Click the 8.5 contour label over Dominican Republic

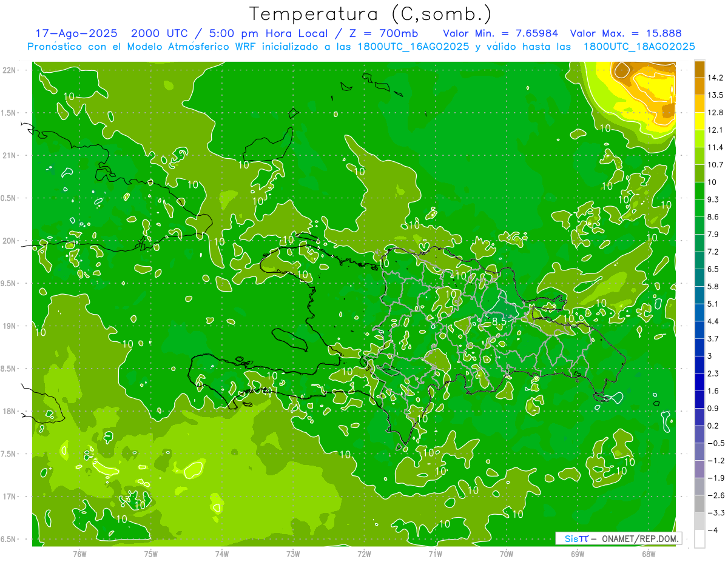(x=499, y=321)
